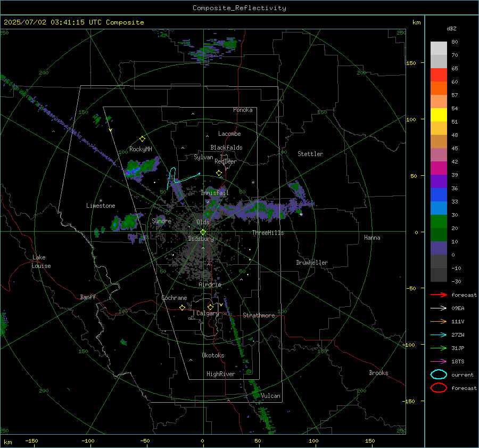Click the Banff label
This screenshot has height=448, width=479.
point(88,297)
